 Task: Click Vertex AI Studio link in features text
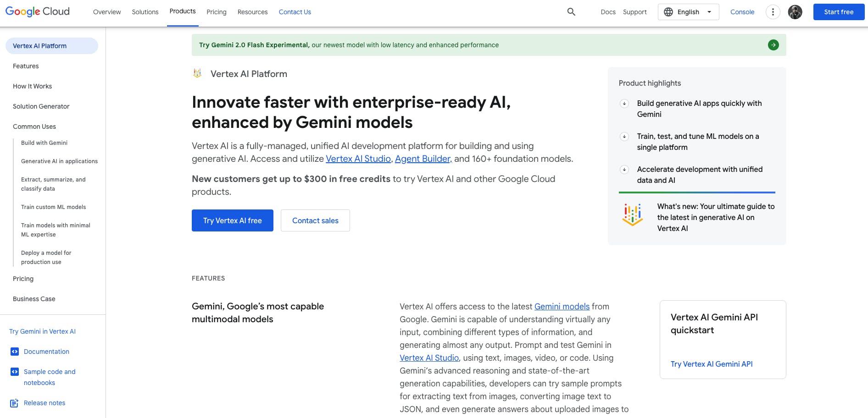[429, 357]
